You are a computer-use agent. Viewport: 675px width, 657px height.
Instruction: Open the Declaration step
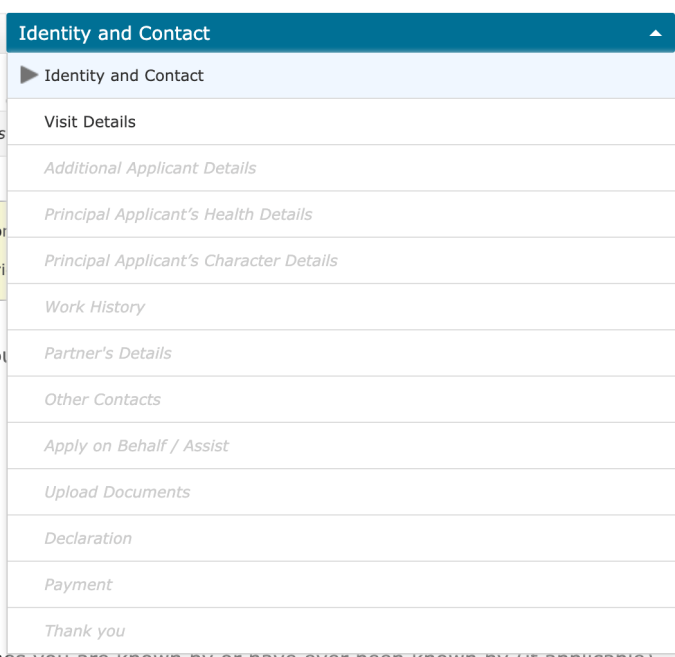coord(88,538)
